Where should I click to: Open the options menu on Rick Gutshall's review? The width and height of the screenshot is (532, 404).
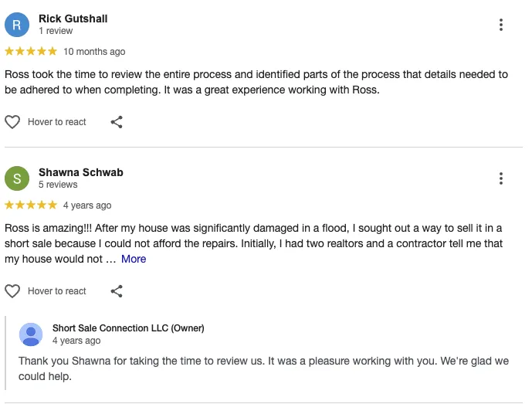(501, 25)
